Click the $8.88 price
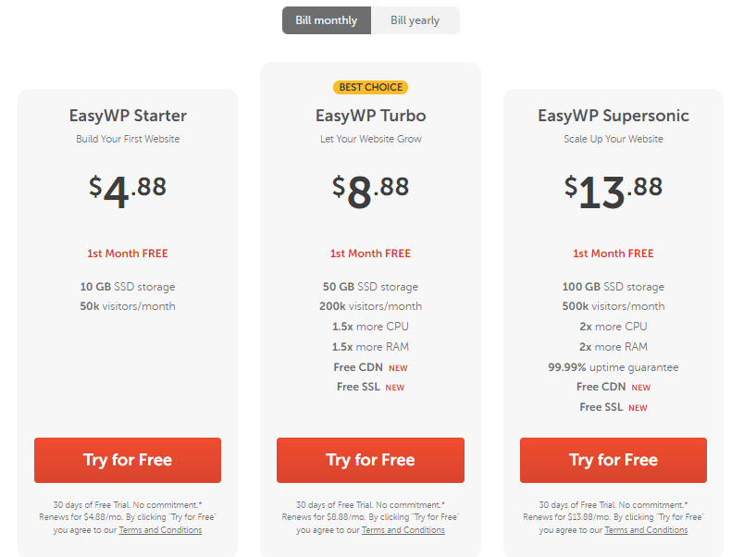 tap(371, 192)
